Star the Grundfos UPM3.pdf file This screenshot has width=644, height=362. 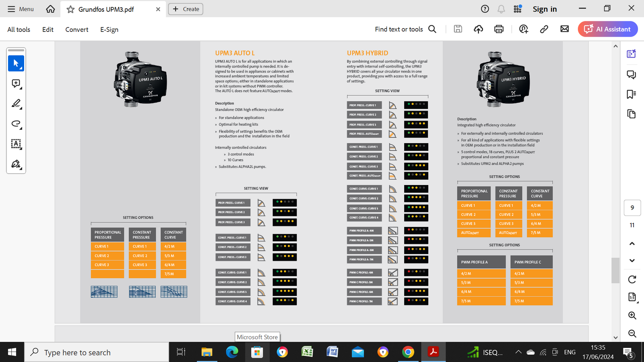point(70,9)
